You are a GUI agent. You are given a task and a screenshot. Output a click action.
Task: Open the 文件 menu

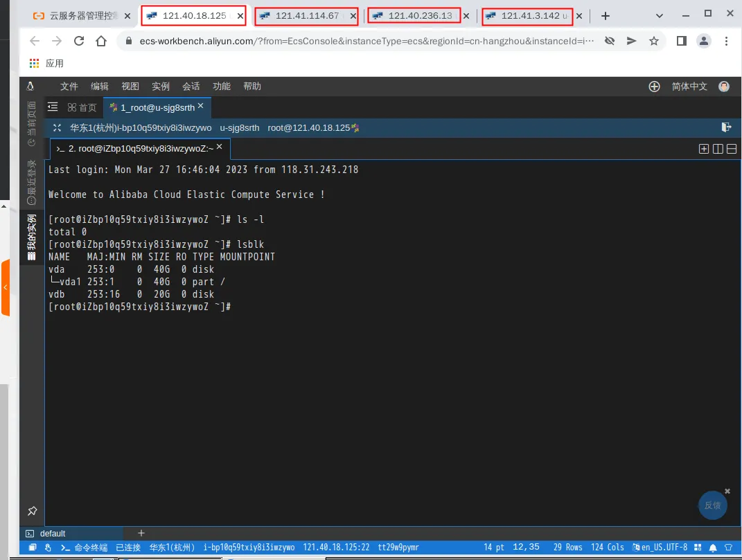pyautogui.click(x=69, y=86)
